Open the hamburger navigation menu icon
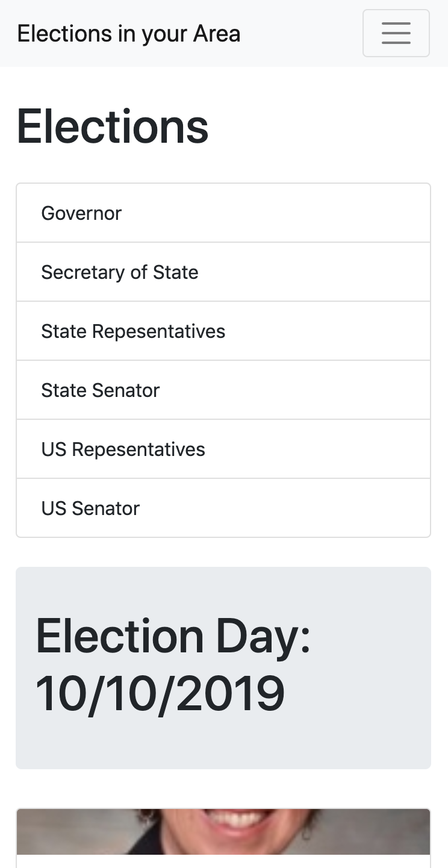 [396, 33]
